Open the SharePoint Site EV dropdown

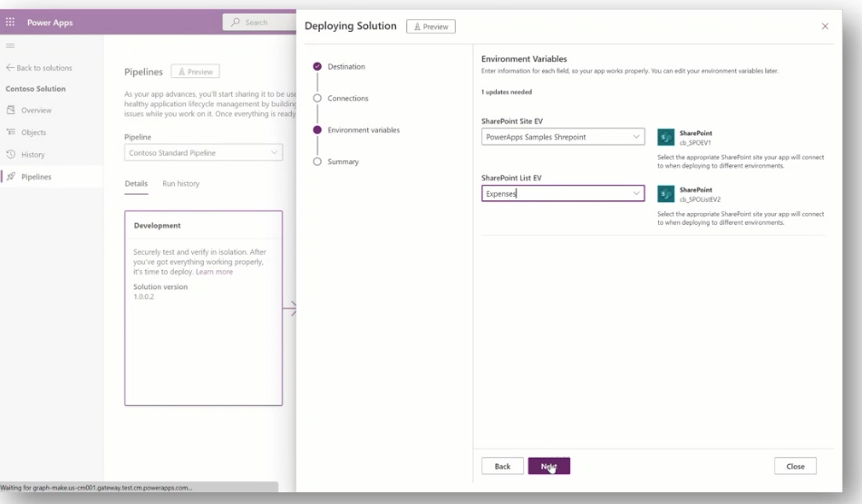(x=563, y=137)
